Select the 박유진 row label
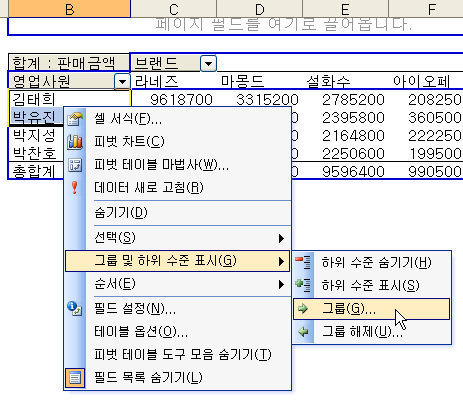The width and height of the screenshot is (463, 402). pos(37,117)
